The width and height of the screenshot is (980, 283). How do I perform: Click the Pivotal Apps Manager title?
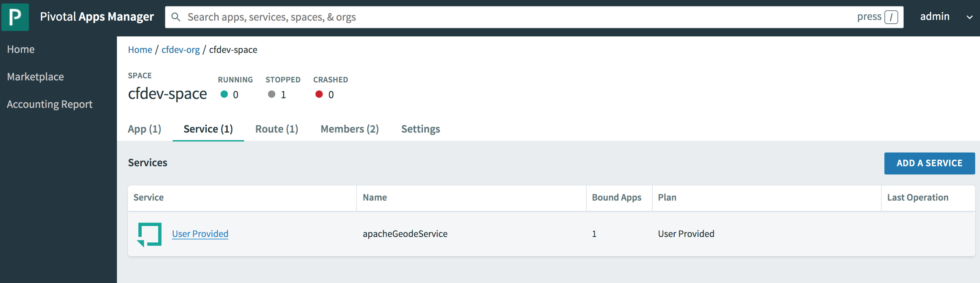click(97, 17)
